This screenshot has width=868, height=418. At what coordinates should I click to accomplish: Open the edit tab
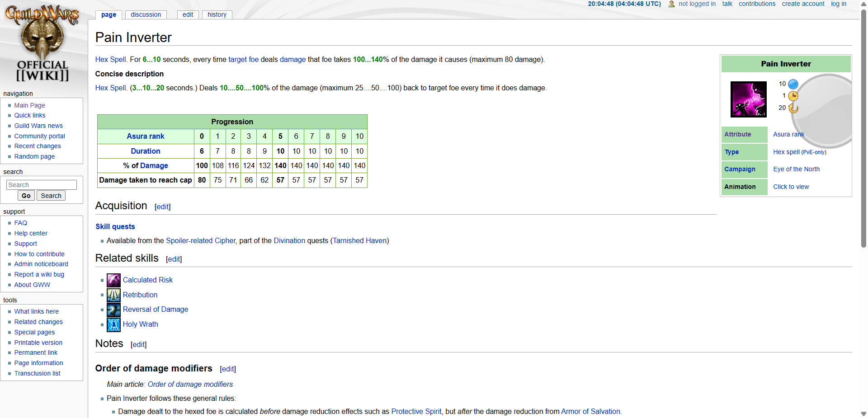click(x=188, y=14)
